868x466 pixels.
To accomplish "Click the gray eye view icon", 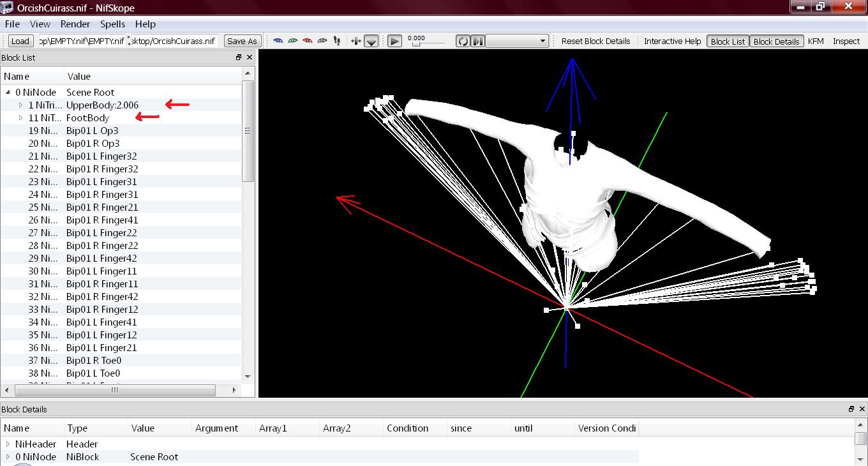I will pos(322,41).
